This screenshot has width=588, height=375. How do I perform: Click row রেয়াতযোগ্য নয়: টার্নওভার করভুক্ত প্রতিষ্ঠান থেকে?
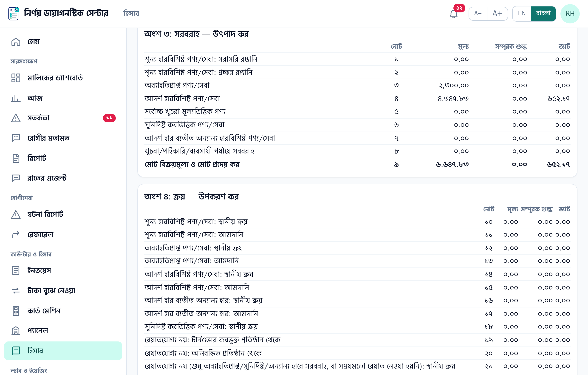[357, 340]
